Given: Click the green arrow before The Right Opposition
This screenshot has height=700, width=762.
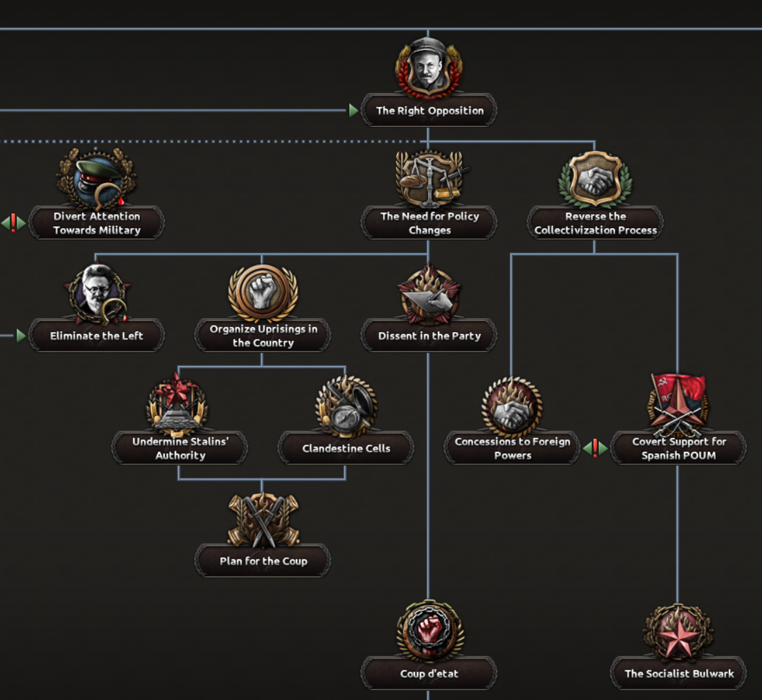Looking at the screenshot, I should coord(354,111).
